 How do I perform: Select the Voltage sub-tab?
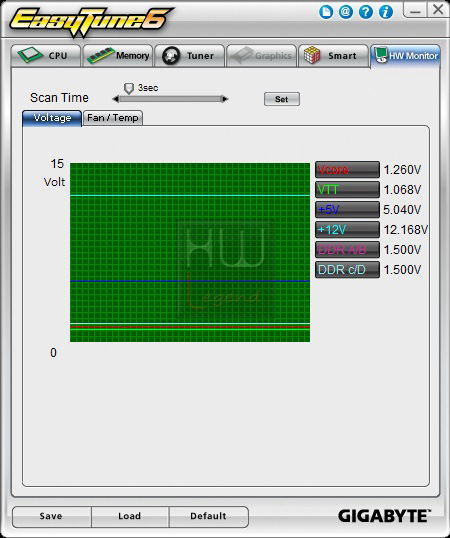(52, 118)
